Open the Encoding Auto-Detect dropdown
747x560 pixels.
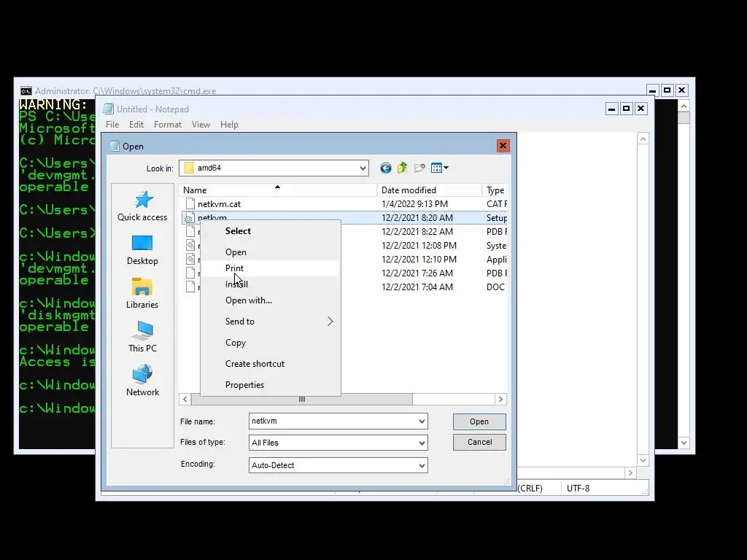click(422, 466)
